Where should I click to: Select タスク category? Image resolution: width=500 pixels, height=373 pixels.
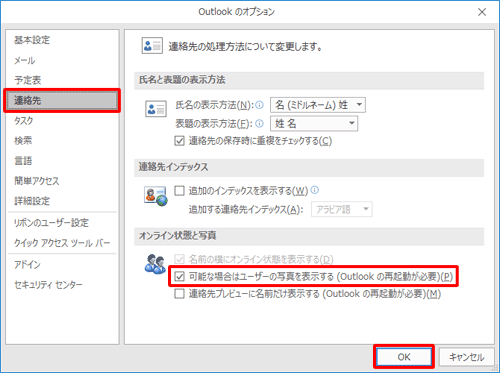coord(62,121)
